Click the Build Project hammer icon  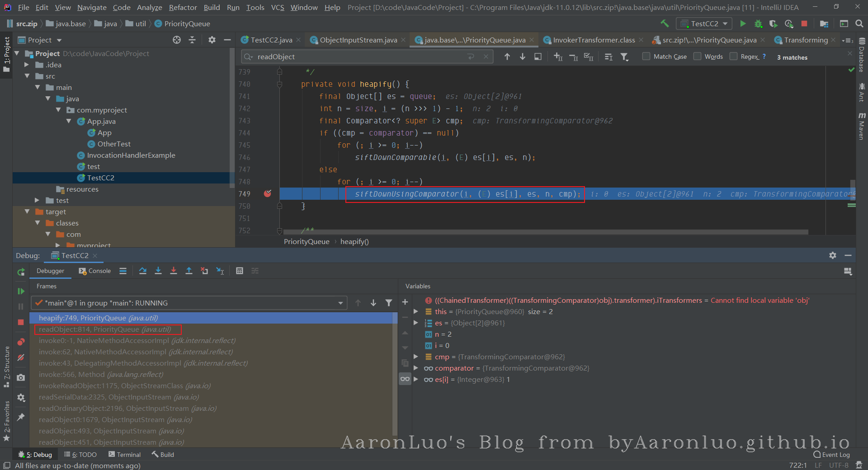[x=665, y=23]
